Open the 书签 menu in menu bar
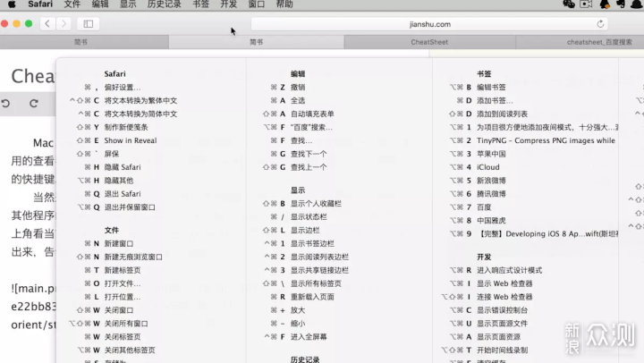The height and width of the screenshot is (363, 644). point(201,4)
